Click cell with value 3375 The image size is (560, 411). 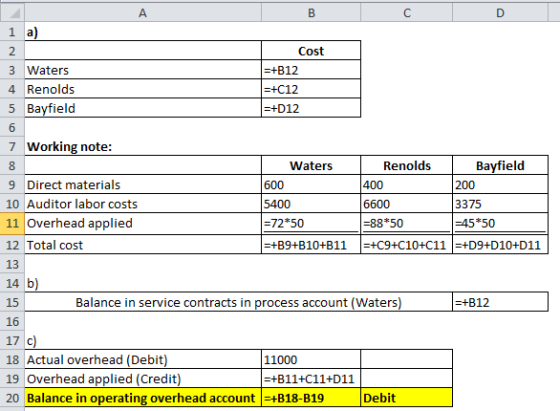click(x=500, y=204)
